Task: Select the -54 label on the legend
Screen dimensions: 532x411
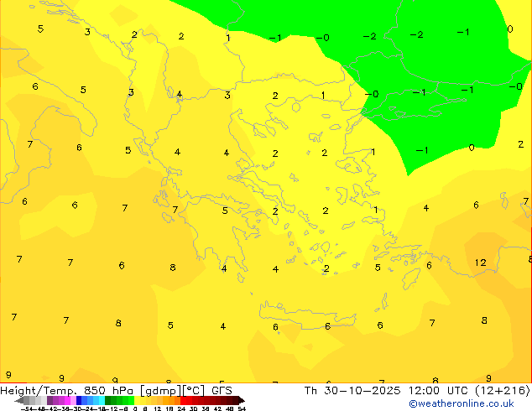Action: [x=27, y=408]
